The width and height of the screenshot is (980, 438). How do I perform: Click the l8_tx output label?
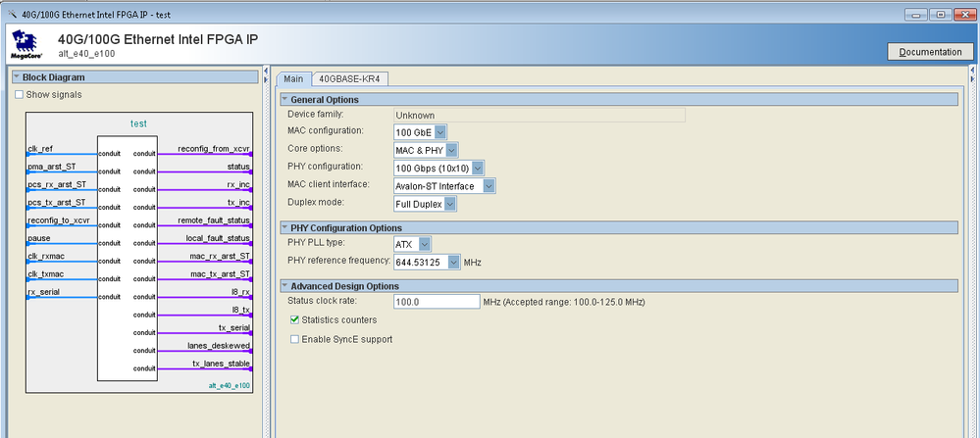240,310
